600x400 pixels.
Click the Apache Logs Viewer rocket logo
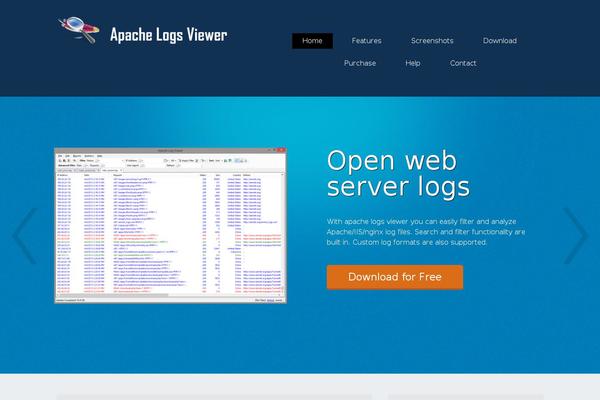78,30
